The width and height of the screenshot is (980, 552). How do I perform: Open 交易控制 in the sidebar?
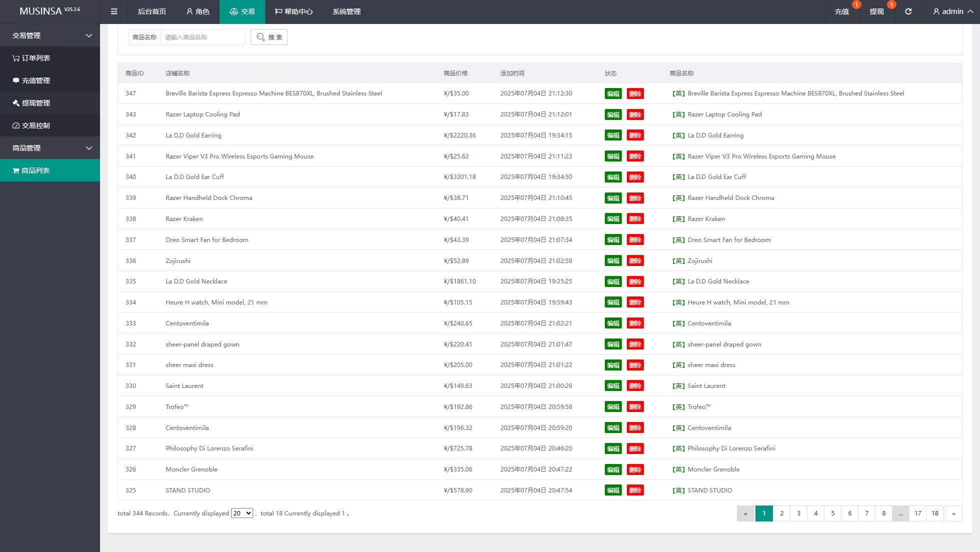(x=32, y=125)
